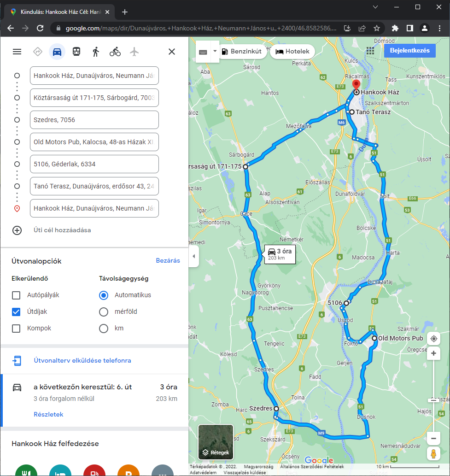The width and height of the screenshot is (450, 476).
Task: Click the send to phone icon
Action: click(17, 361)
